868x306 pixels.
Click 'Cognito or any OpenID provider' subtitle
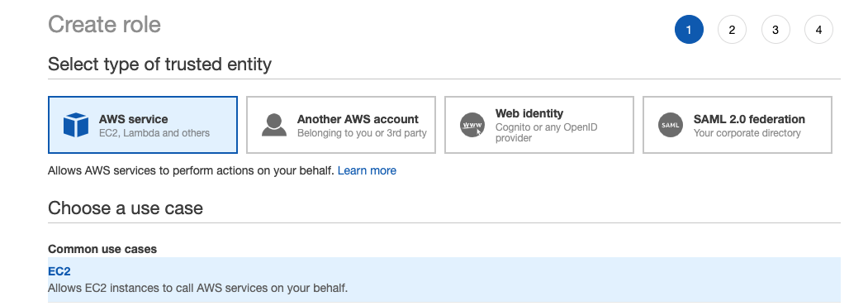547,132
